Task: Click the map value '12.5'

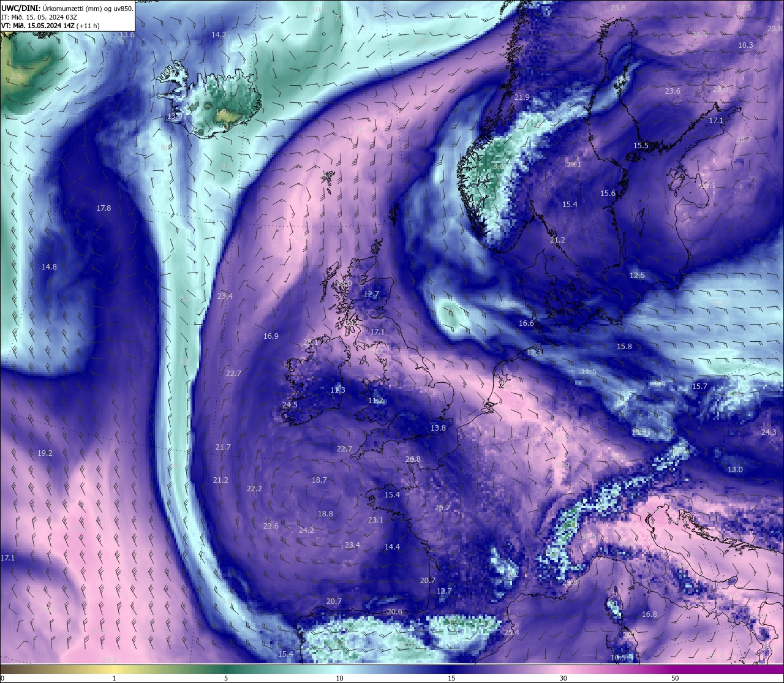Action: tap(637, 276)
